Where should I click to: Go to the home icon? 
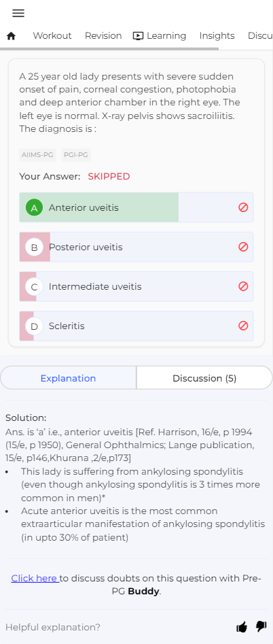pyautogui.click(x=12, y=36)
